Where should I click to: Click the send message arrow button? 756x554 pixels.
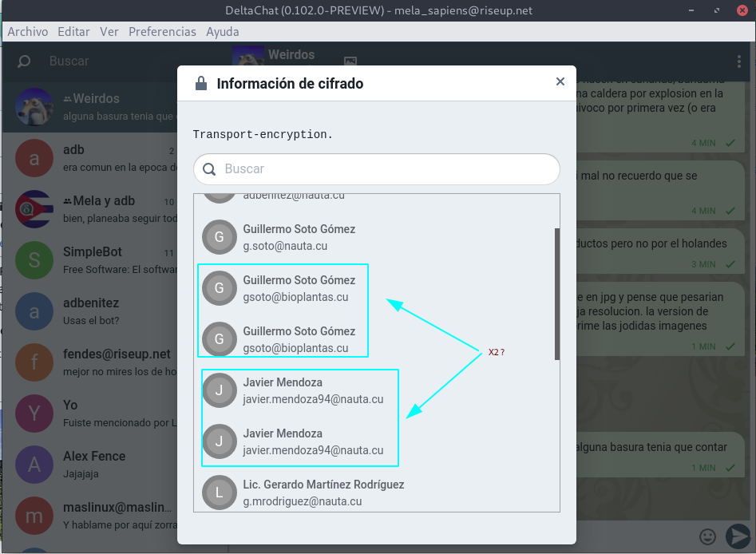(x=738, y=536)
